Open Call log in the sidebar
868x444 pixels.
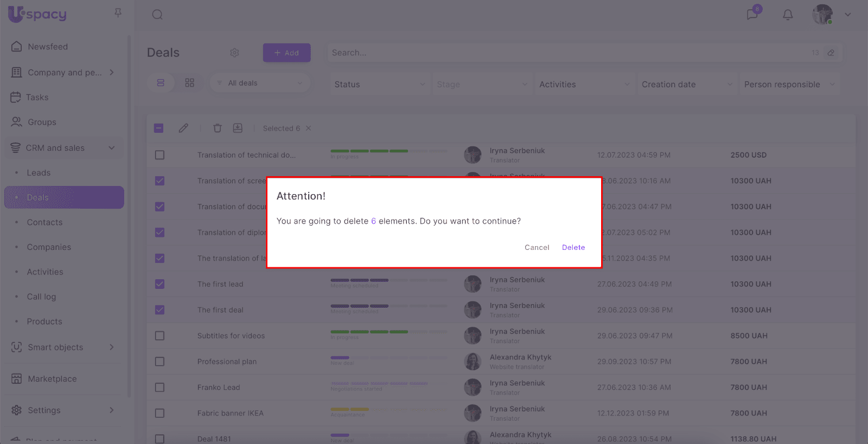(41, 297)
